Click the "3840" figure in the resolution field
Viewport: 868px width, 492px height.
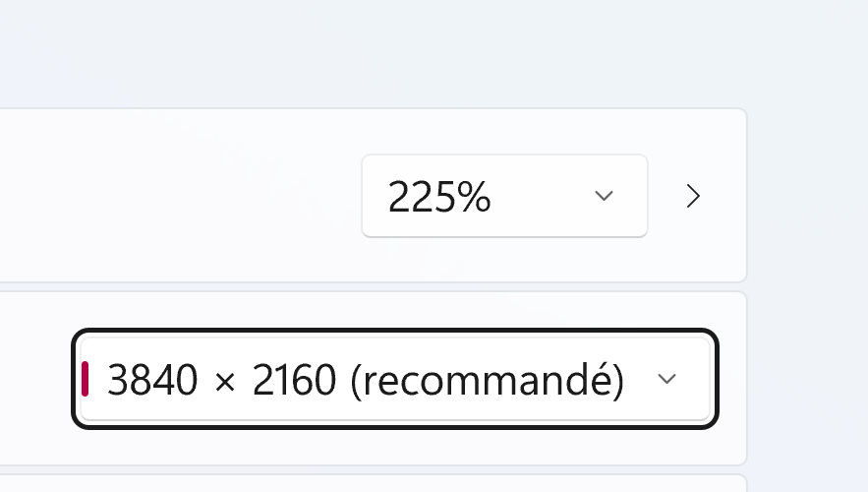click(152, 380)
